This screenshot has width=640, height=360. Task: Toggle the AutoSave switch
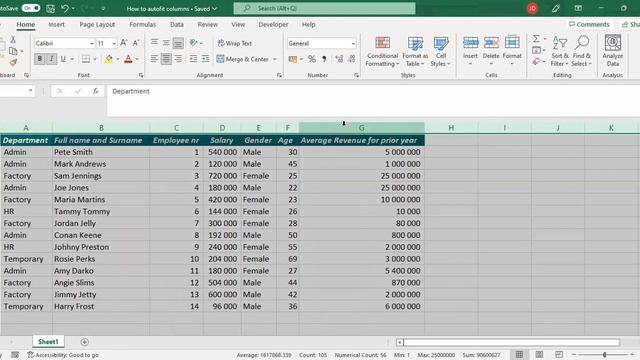coord(31,8)
